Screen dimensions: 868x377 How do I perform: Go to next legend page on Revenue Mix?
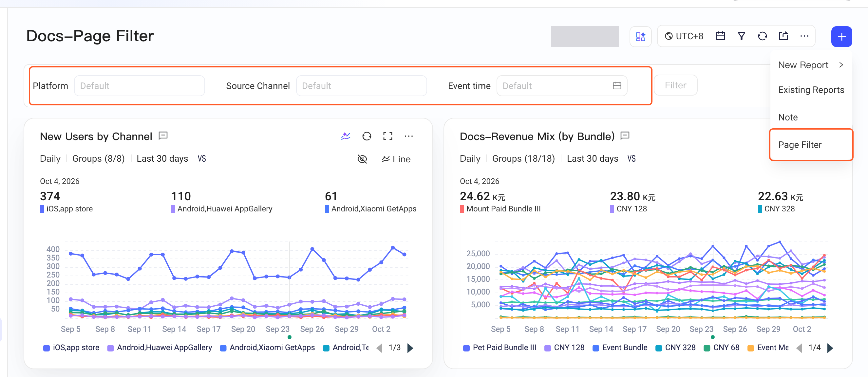coord(830,348)
